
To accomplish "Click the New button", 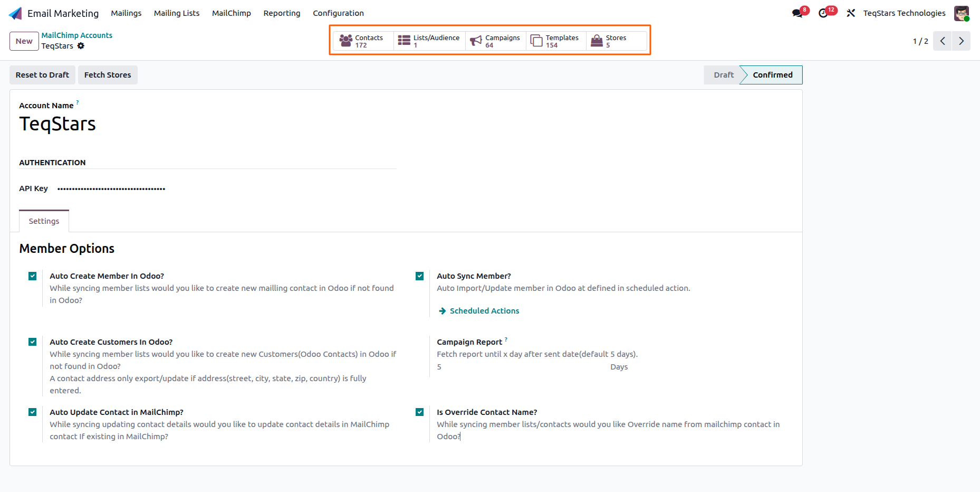I will coord(24,41).
